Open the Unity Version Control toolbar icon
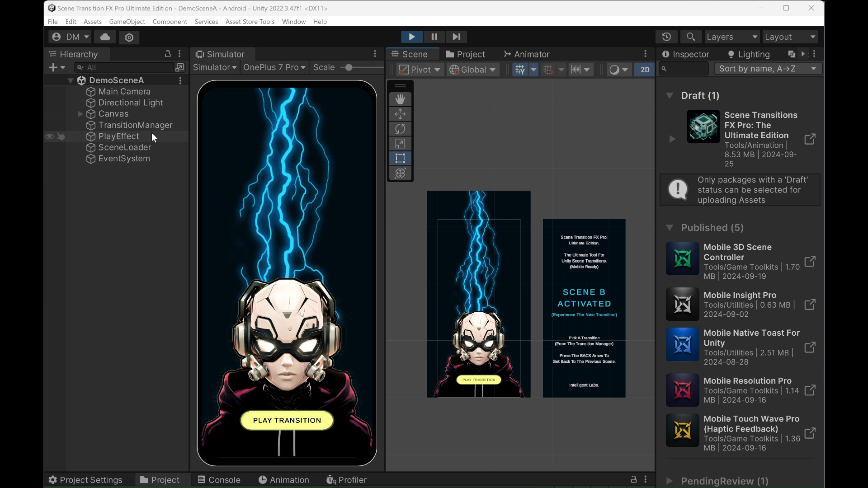The height and width of the screenshot is (488, 868). click(x=129, y=37)
